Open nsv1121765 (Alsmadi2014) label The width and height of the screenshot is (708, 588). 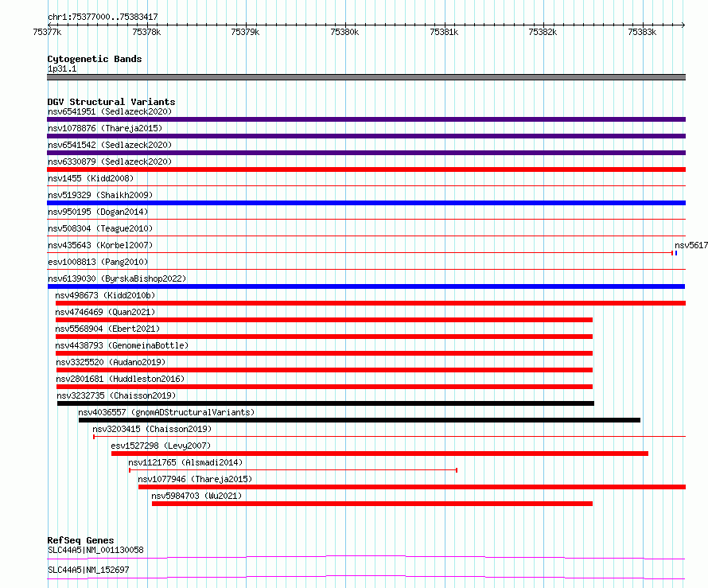(185, 462)
